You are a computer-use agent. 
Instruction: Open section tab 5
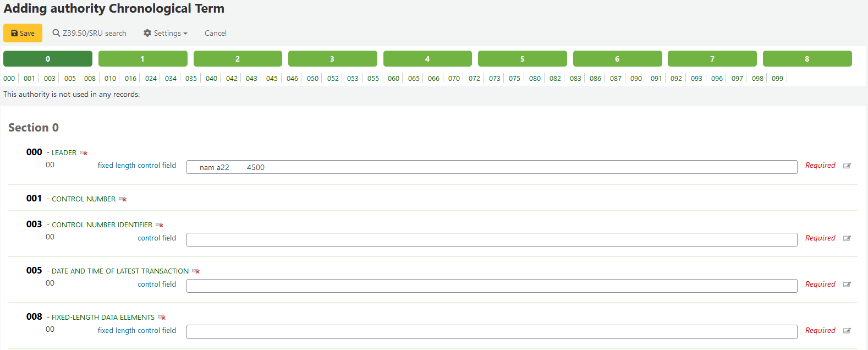(x=522, y=59)
